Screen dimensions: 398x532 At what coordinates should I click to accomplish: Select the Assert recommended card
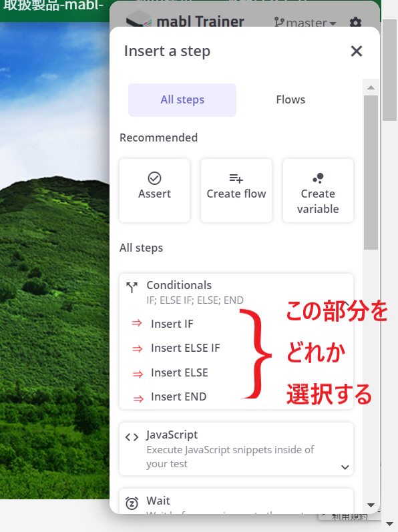154,190
